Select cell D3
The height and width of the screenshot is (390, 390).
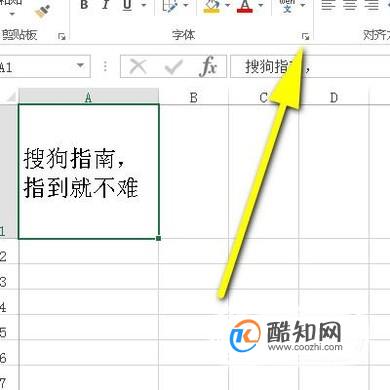pos(334,277)
